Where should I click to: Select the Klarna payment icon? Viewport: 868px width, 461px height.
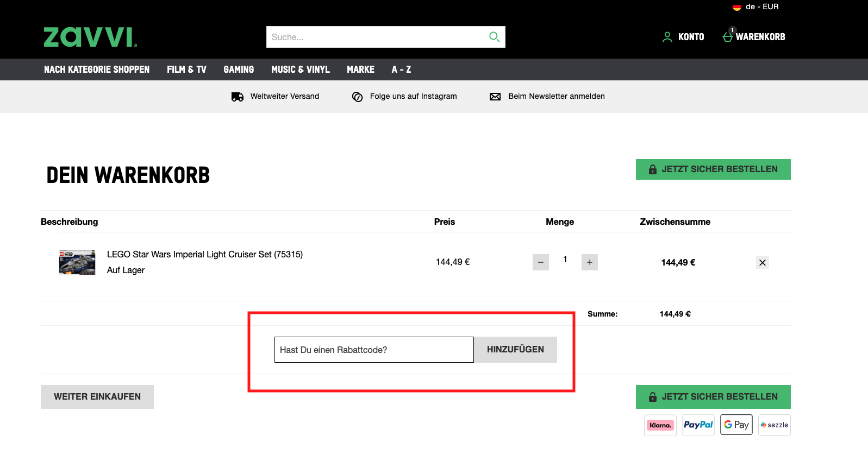tap(660, 425)
